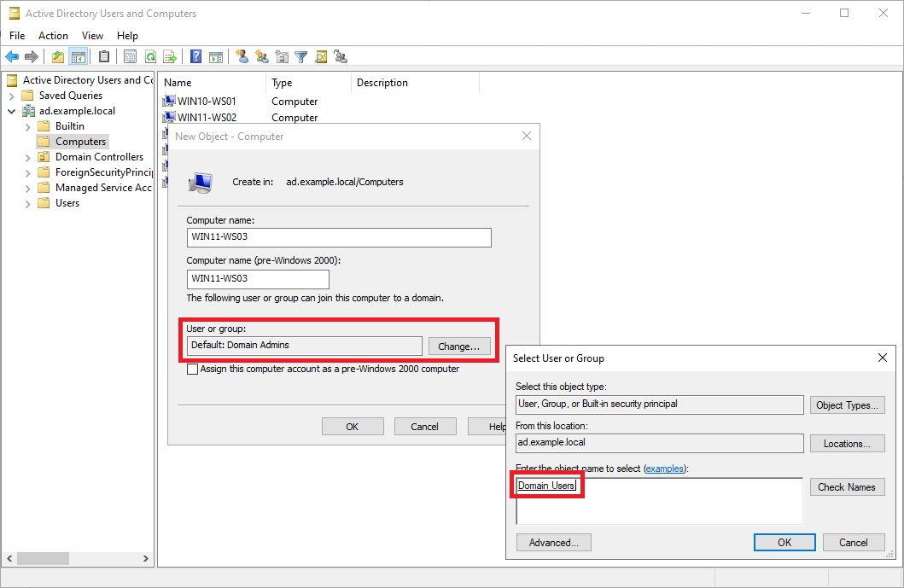Screen dimensions: 904x588
Task: Confirm with OK in Select User or Group
Action: pos(784,543)
